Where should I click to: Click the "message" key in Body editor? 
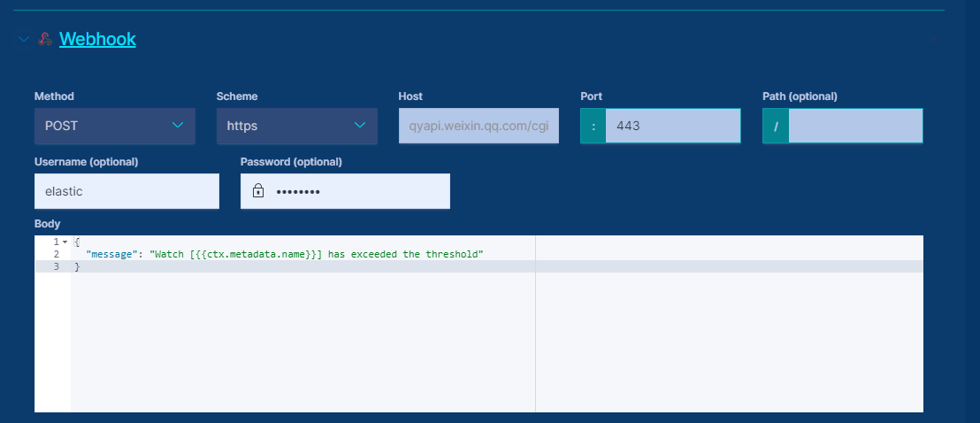pyautogui.click(x=111, y=254)
